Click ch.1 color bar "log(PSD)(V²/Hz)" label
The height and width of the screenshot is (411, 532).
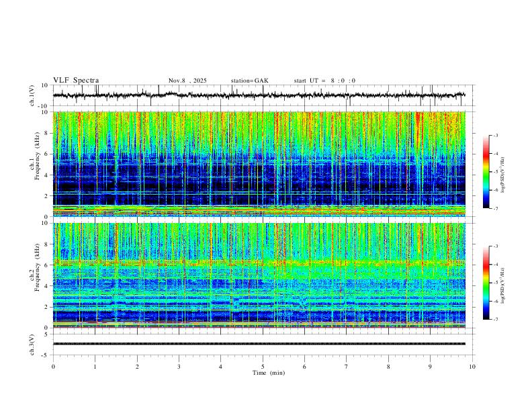point(503,175)
